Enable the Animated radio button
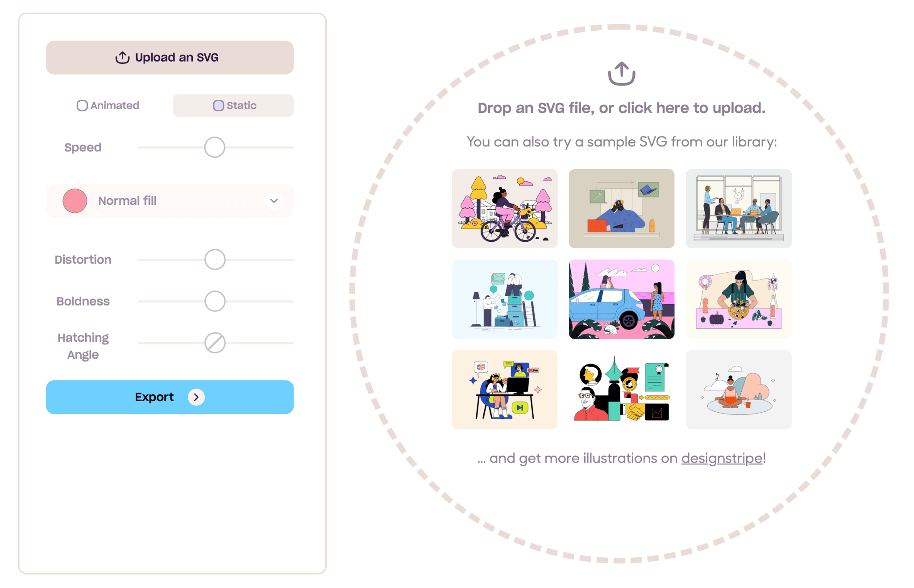This screenshot has width=914, height=588. tap(81, 105)
